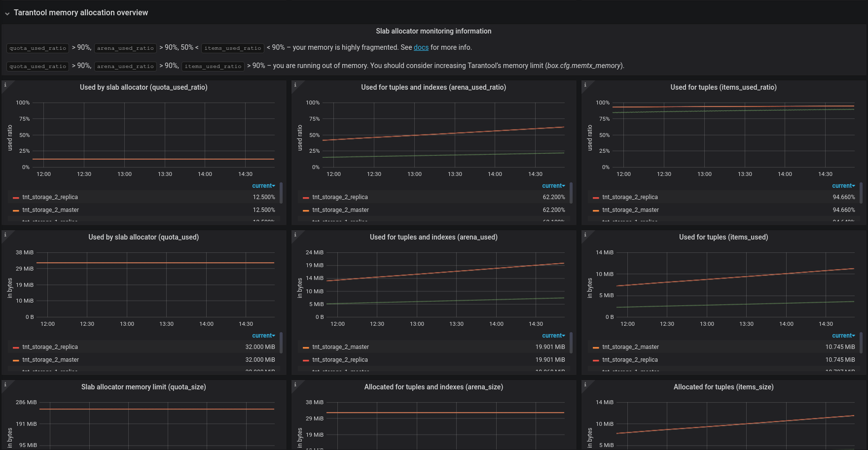Screen dimensions: 868x450
Task: Open the items_used panel title menu
Action: [723, 237]
